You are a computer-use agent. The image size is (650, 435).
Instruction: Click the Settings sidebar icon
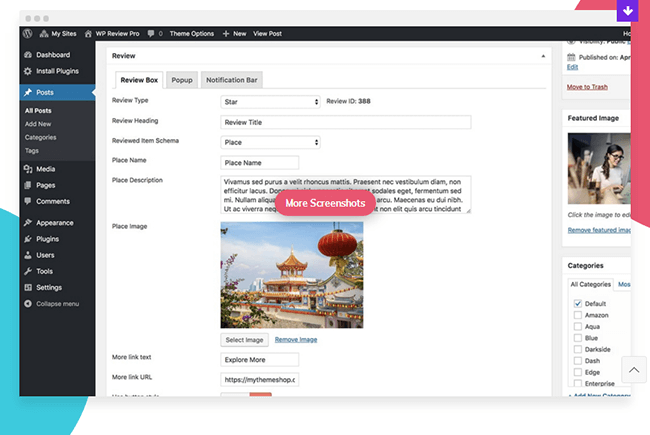pos(27,287)
